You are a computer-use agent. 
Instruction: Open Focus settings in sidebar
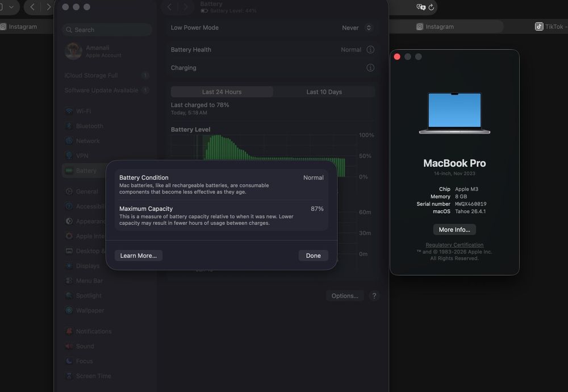(x=107, y=361)
